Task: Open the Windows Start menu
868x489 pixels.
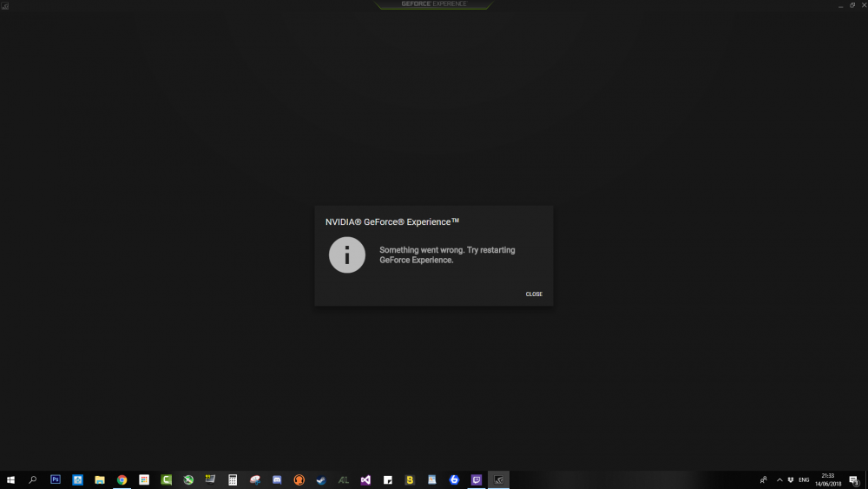Action: [x=10, y=479]
